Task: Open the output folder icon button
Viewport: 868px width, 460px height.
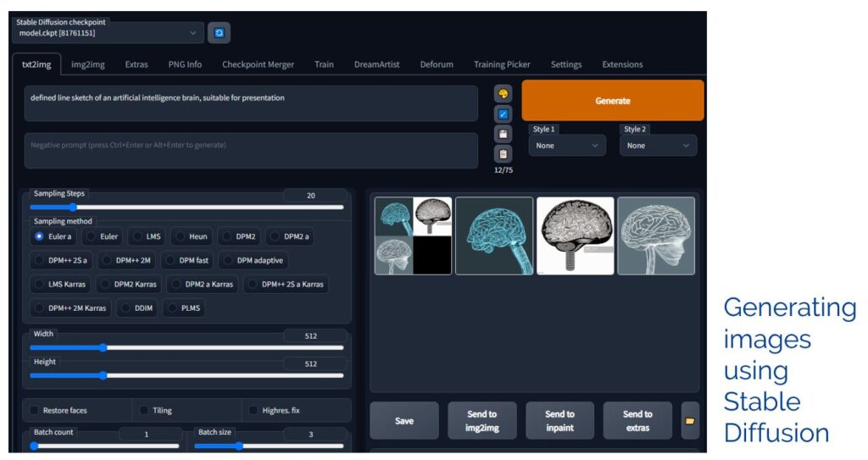Action: [x=690, y=421]
